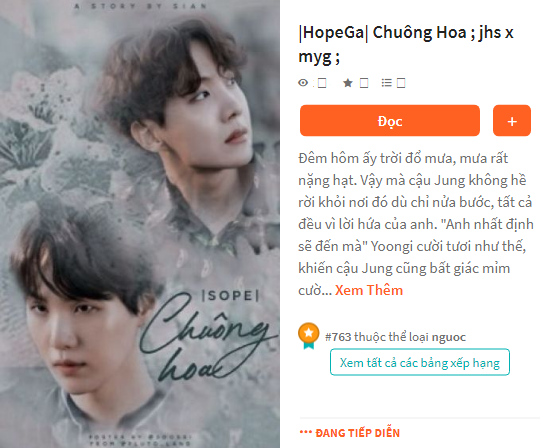Image resolution: width=559 pixels, height=448 pixels.
Task: Click the #763 ranking text
Action: pos(338,337)
